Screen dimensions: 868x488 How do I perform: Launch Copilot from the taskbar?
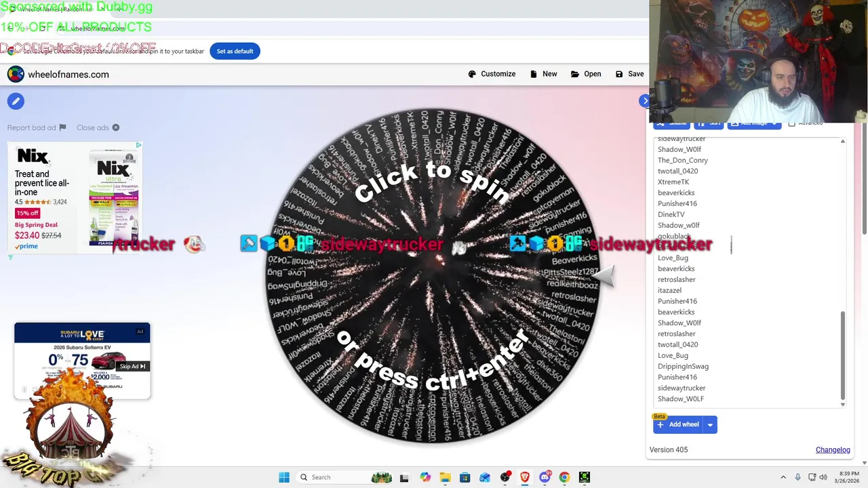point(425,477)
